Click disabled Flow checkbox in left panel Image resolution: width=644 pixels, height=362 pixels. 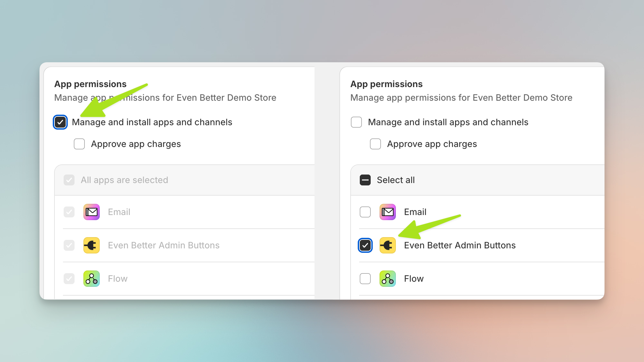pyautogui.click(x=69, y=279)
